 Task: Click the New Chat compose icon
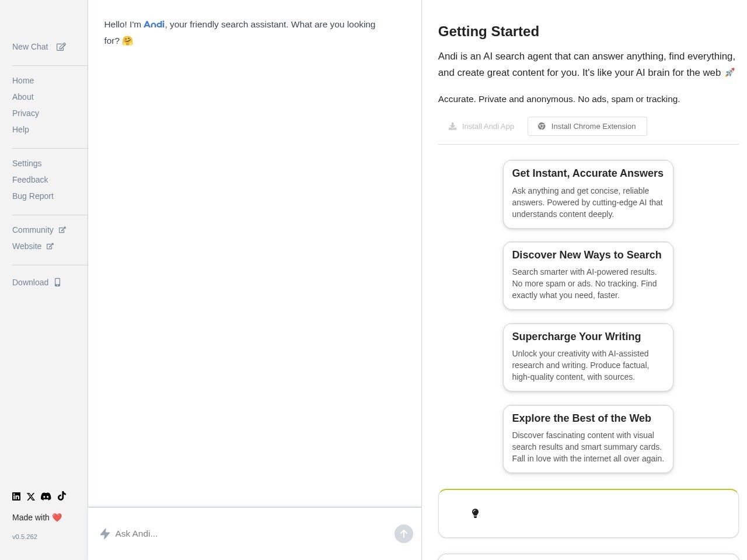pos(61,47)
